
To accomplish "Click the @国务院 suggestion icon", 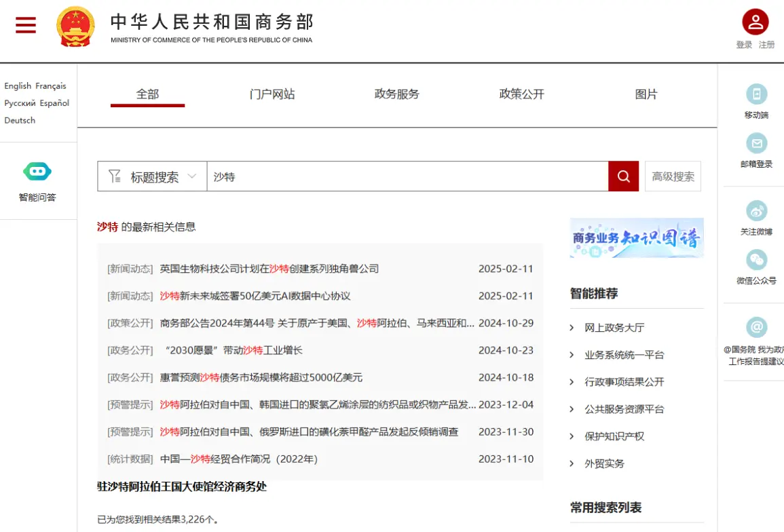I will coord(756,327).
